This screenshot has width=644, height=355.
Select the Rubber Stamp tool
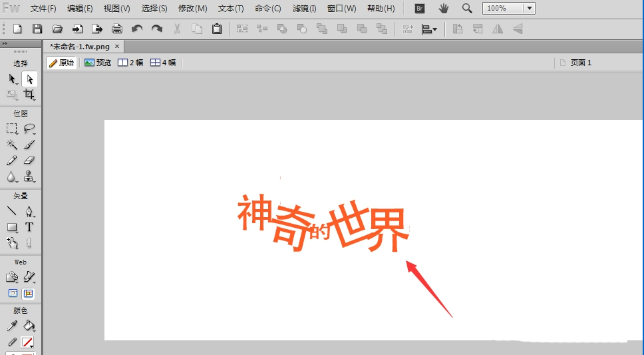pos(29,177)
